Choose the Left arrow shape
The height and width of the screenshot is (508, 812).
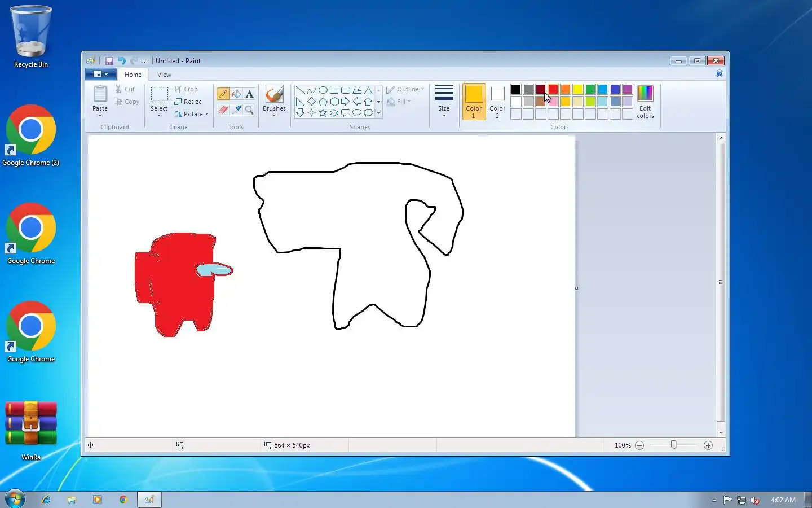coord(357,102)
